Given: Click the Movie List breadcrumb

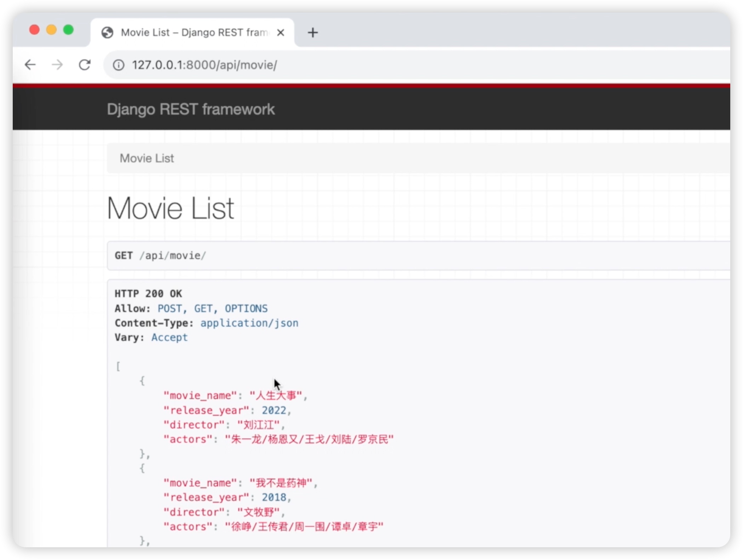Looking at the screenshot, I should pyautogui.click(x=147, y=158).
